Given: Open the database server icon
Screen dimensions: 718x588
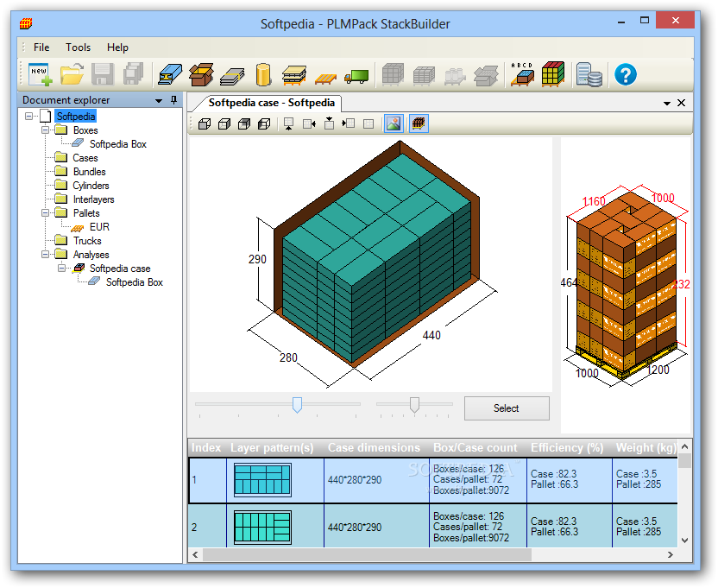Looking at the screenshot, I should tap(589, 74).
